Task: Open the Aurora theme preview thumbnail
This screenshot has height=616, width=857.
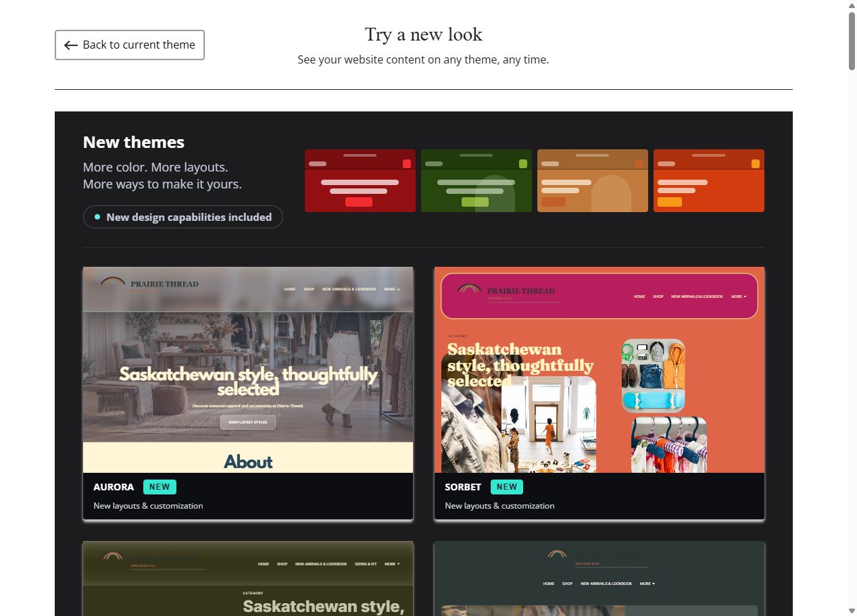Action: coord(248,369)
